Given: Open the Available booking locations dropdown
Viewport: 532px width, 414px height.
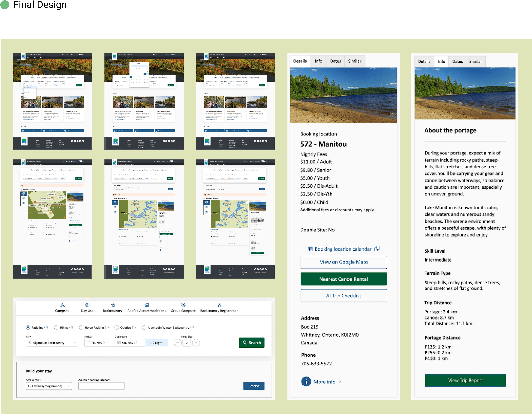Looking at the screenshot, I should point(101,386).
